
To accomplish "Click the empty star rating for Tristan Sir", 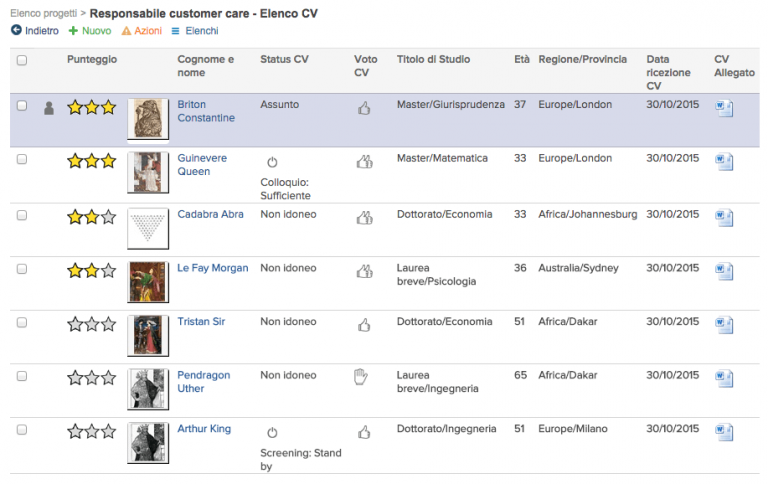I will 92,324.
